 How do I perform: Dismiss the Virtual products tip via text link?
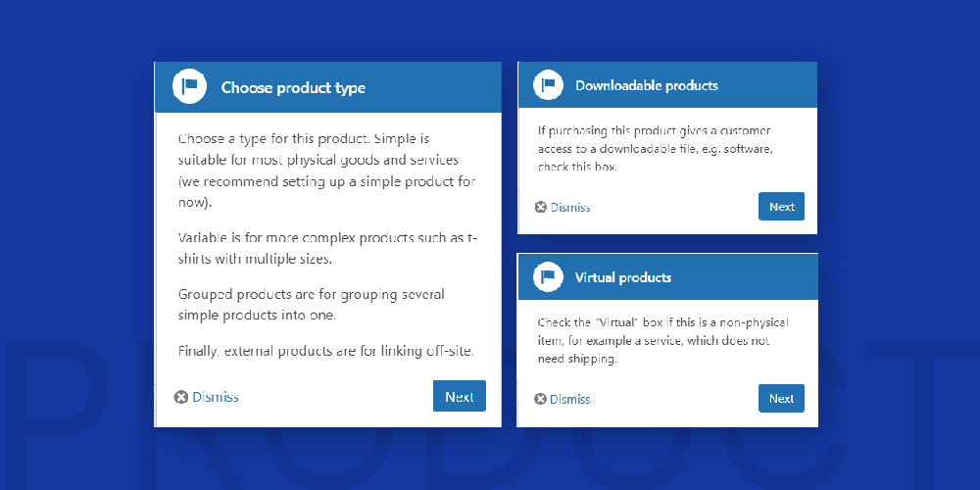570,400
